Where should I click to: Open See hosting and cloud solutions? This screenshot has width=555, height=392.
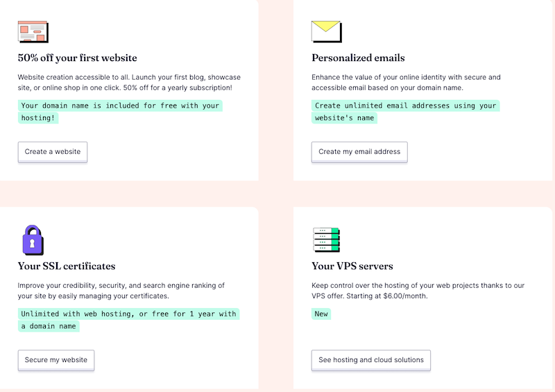pos(371,360)
